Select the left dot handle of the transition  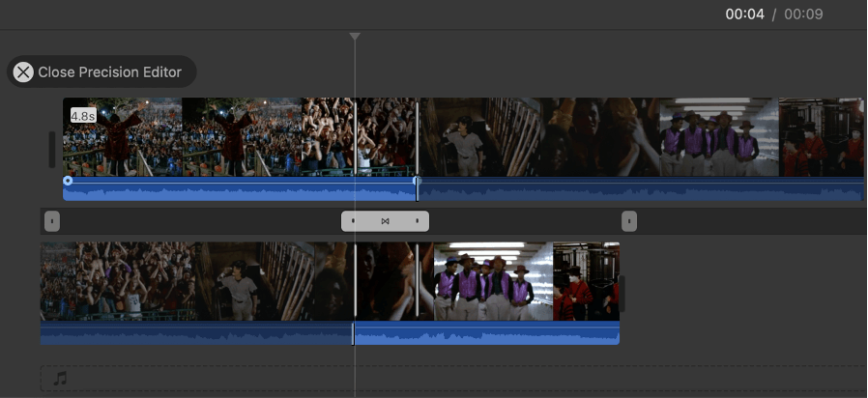353,221
